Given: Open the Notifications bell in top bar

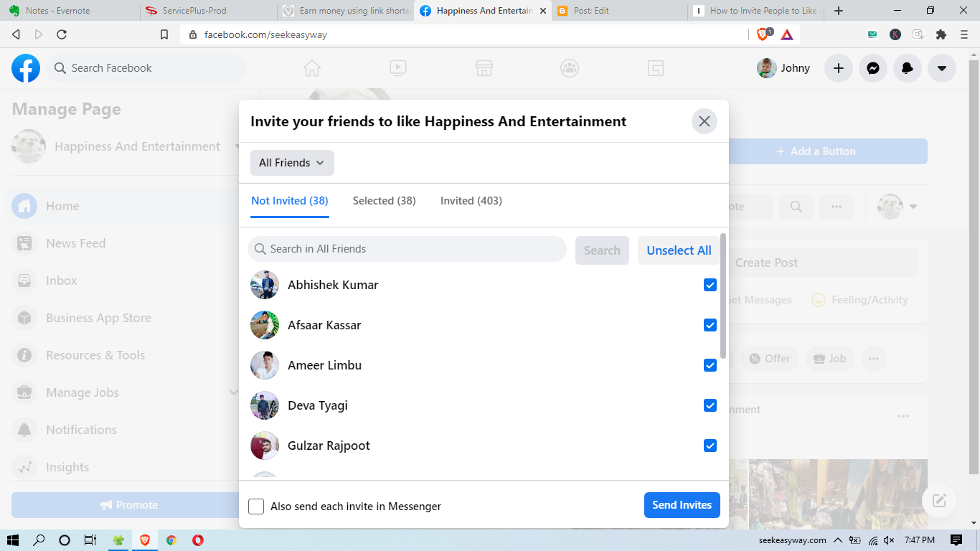Looking at the screenshot, I should tap(908, 68).
